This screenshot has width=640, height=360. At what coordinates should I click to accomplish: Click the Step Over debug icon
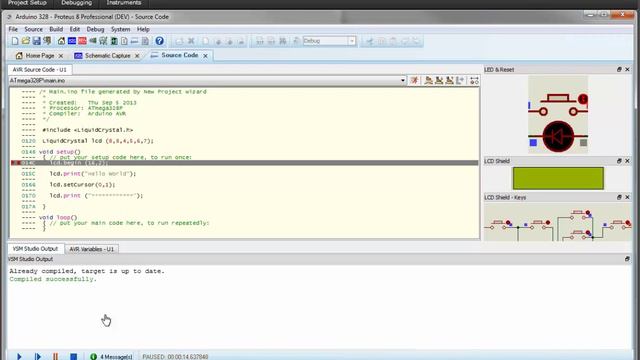pos(428,80)
